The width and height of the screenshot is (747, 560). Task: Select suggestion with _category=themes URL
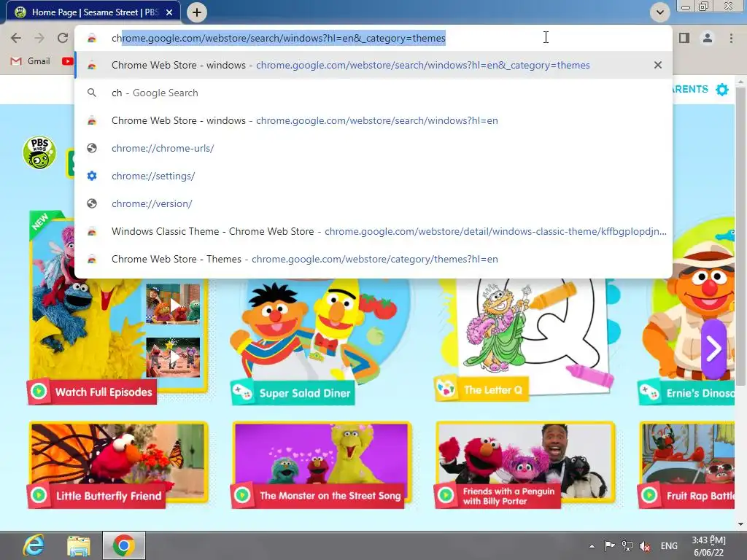pos(373,65)
